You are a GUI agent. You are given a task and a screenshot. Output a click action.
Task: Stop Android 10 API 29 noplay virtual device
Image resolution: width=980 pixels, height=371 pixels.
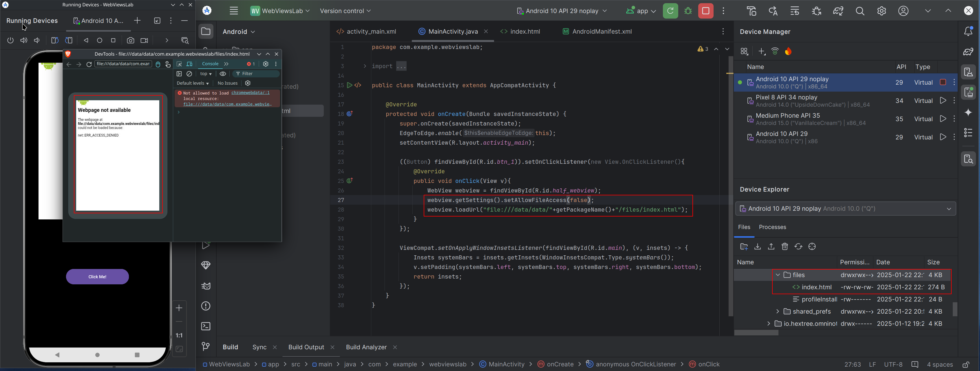[943, 82]
